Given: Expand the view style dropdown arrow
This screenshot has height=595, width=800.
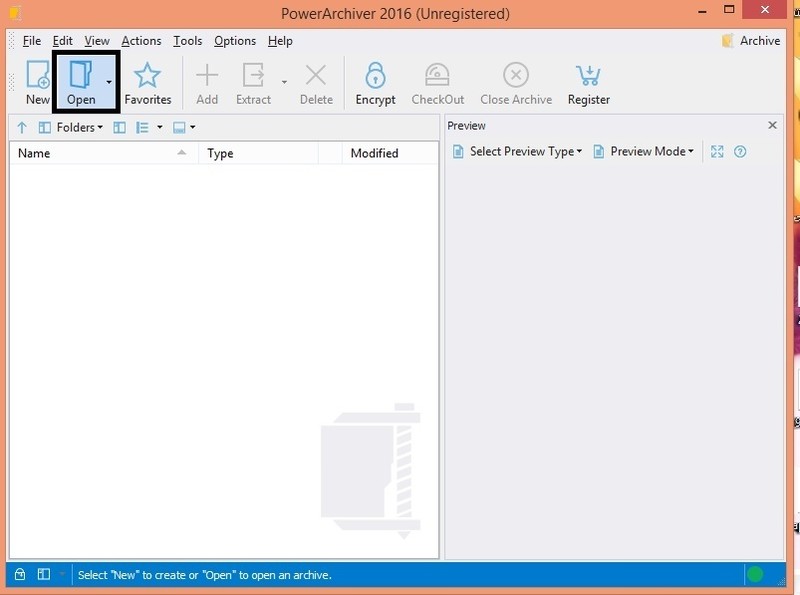Looking at the screenshot, I should 160,127.
